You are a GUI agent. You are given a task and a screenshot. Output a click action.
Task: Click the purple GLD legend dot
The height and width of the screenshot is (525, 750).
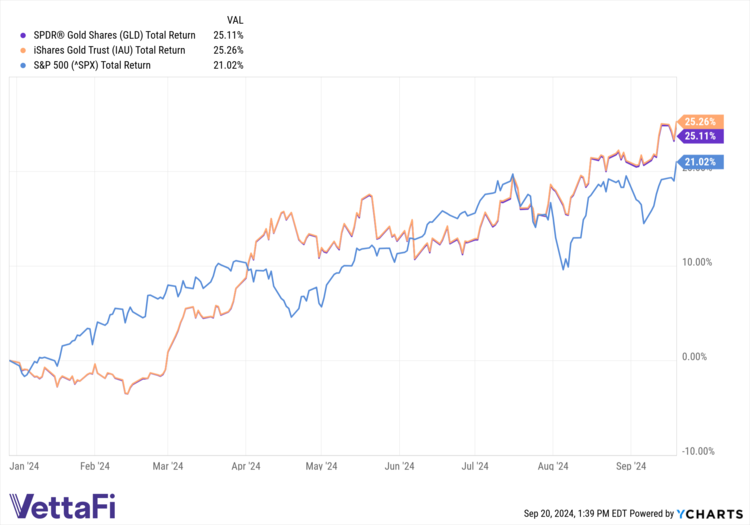(22, 34)
